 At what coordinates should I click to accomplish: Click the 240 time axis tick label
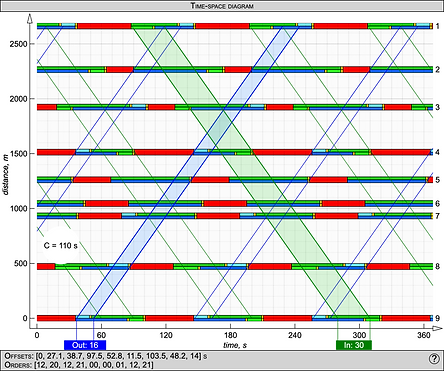point(295,335)
